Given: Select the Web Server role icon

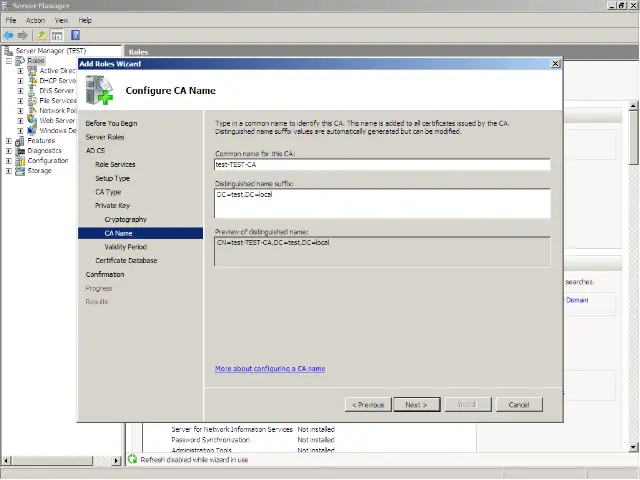Looking at the screenshot, I should tap(32, 120).
